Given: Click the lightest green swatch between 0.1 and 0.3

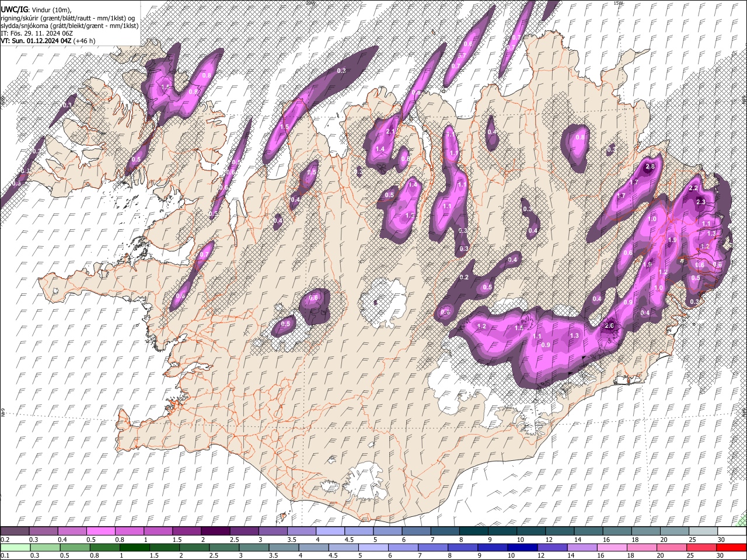Looking at the screenshot, I should click(x=15, y=547).
